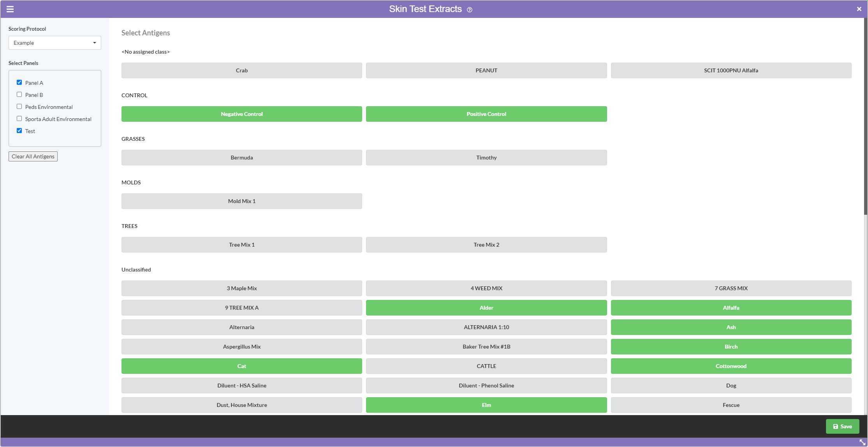This screenshot has width=868, height=447.
Task: Enable the Panel B checkbox
Action: pyautogui.click(x=19, y=95)
